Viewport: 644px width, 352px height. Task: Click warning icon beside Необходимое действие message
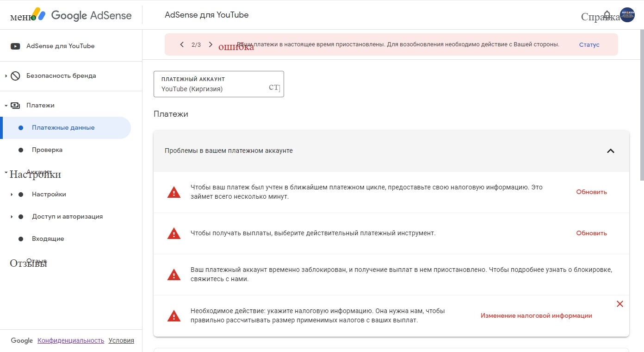(174, 316)
